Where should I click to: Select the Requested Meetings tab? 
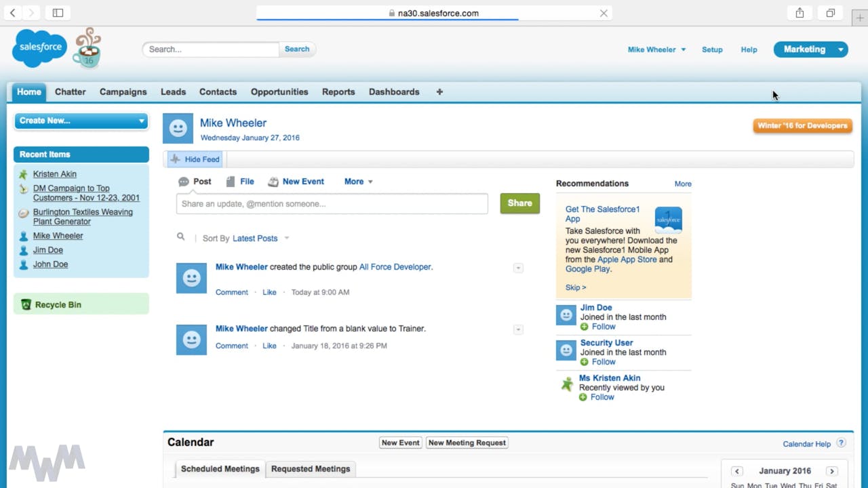tap(311, 469)
